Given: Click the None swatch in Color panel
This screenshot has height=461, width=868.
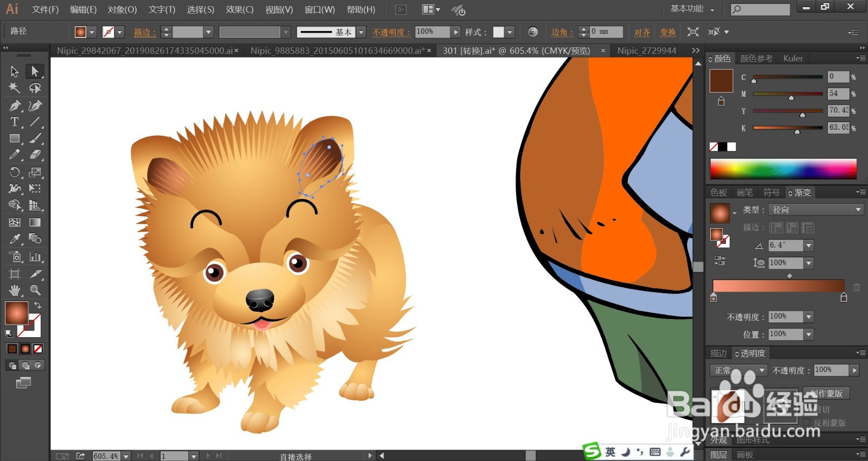Looking at the screenshot, I should (x=714, y=147).
